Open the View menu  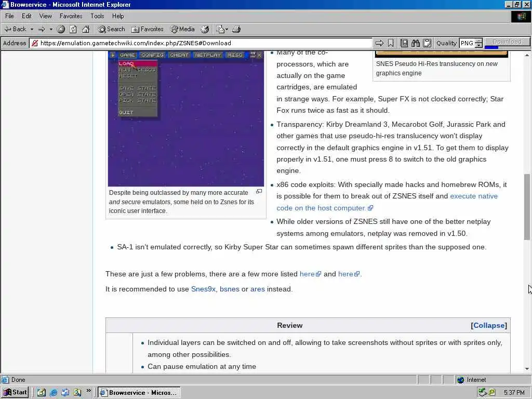click(46, 16)
